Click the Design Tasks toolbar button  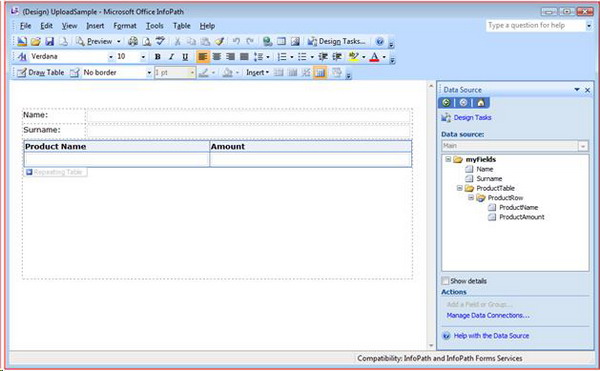point(337,41)
